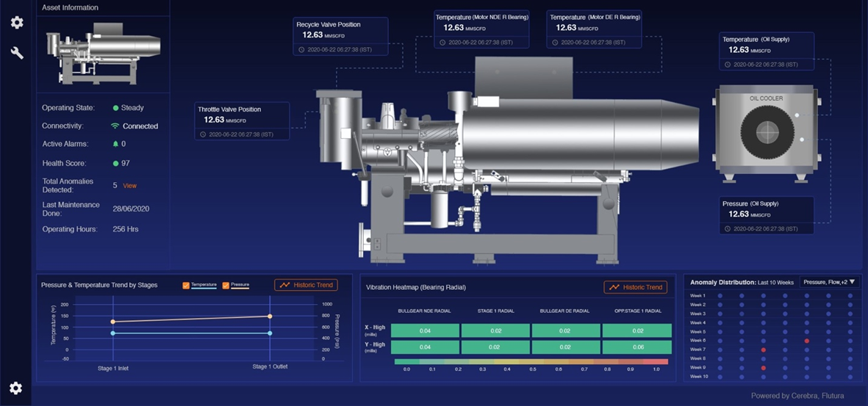Click the pressure point at Stage 1 Inlet
Screen dimensions: 868x406
pyautogui.click(x=113, y=322)
